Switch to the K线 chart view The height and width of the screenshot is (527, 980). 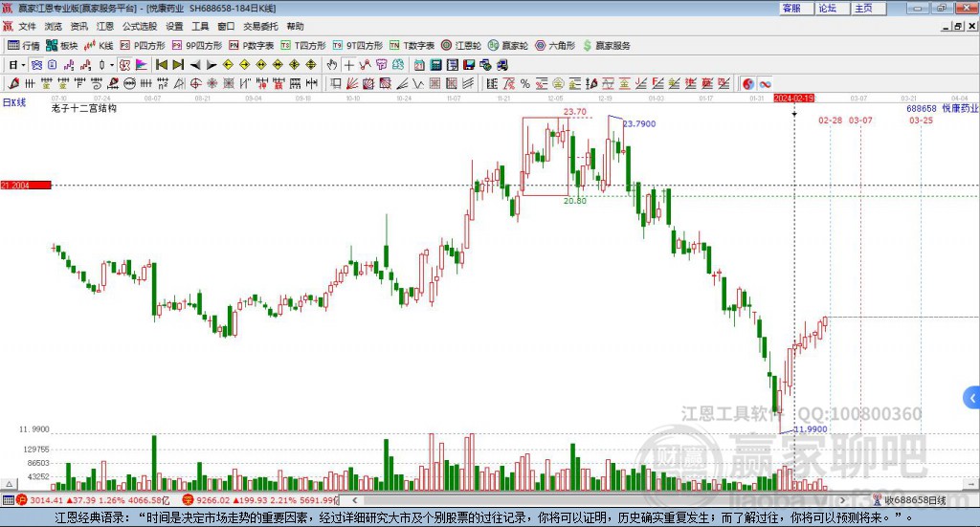(99, 46)
